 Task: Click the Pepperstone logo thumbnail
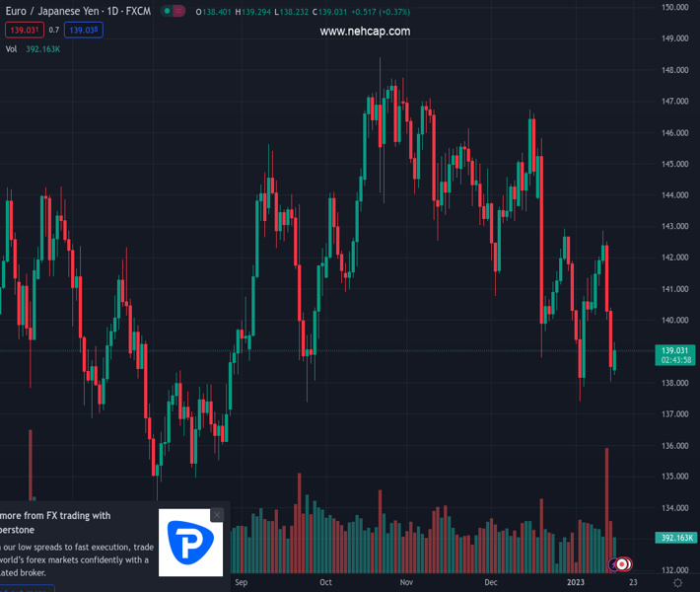pyautogui.click(x=191, y=543)
